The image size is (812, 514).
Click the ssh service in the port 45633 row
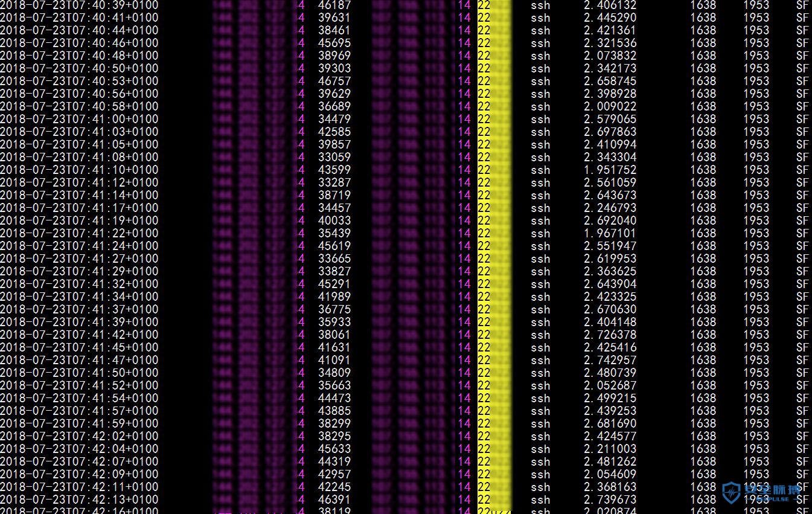tap(540, 449)
